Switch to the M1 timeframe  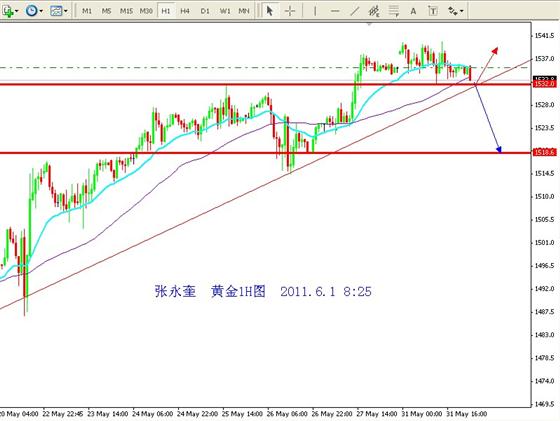coord(87,11)
